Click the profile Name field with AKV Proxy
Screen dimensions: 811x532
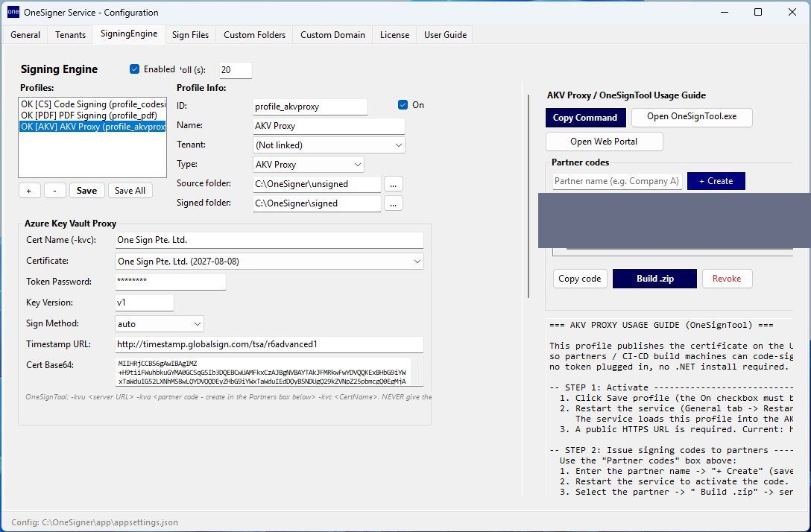329,126
